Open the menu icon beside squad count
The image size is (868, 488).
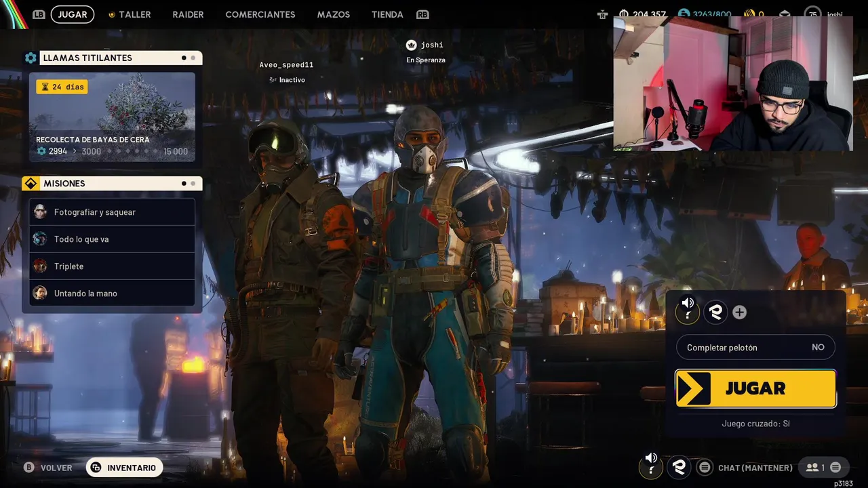pyautogui.click(x=835, y=468)
